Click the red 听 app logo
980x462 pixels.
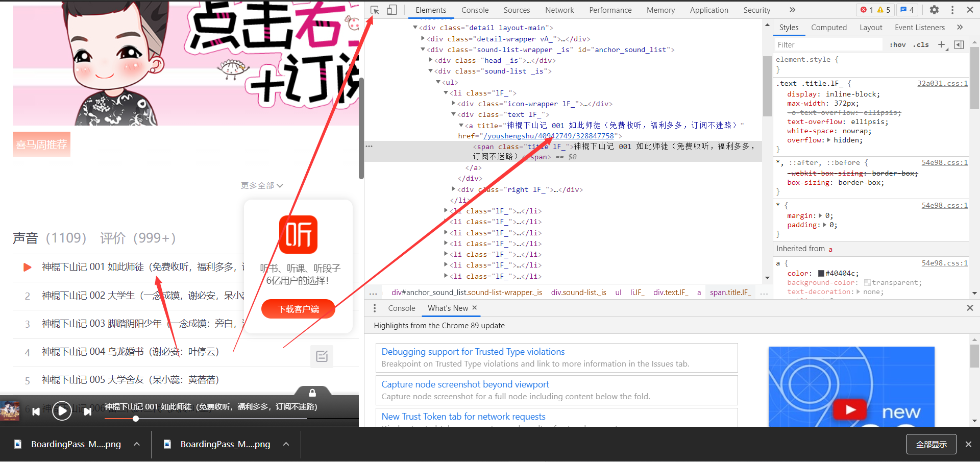point(298,234)
